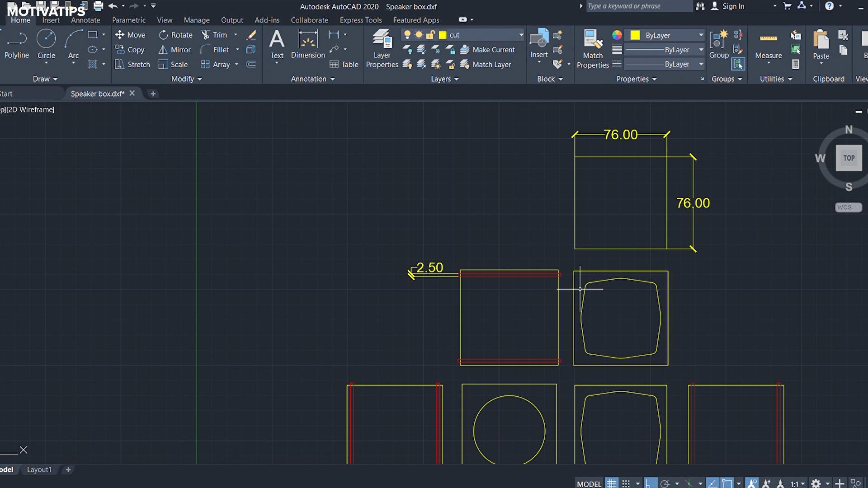Viewport: 868px width, 488px height.
Task: Click the Match Layer button
Action: 486,65
